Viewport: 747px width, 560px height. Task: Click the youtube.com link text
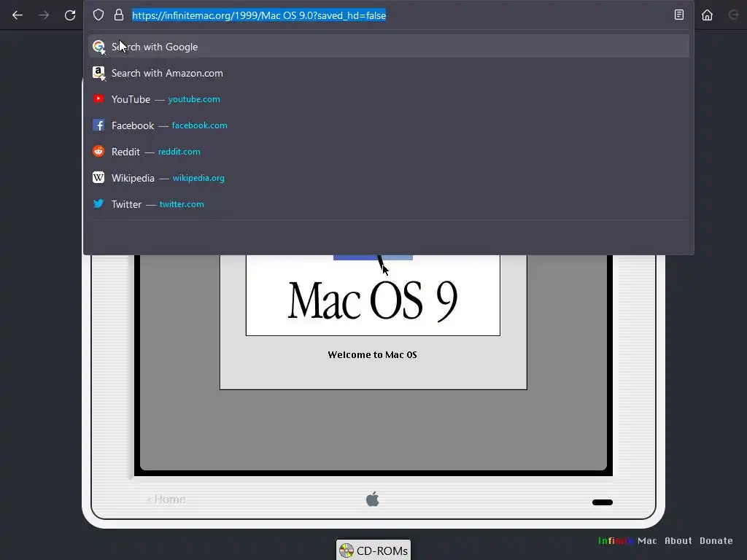[x=194, y=99]
